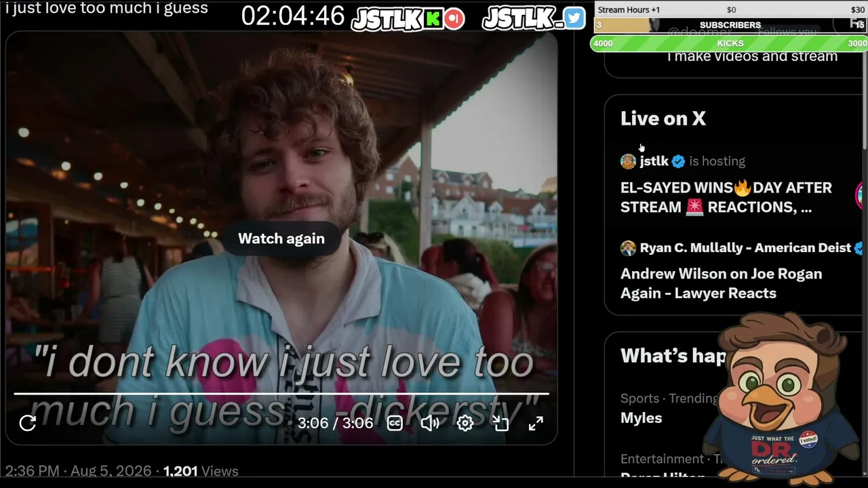This screenshot has width=868, height=488.
Task: Replay the video with the circular arrow icon
Action: pyautogui.click(x=28, y=424)
